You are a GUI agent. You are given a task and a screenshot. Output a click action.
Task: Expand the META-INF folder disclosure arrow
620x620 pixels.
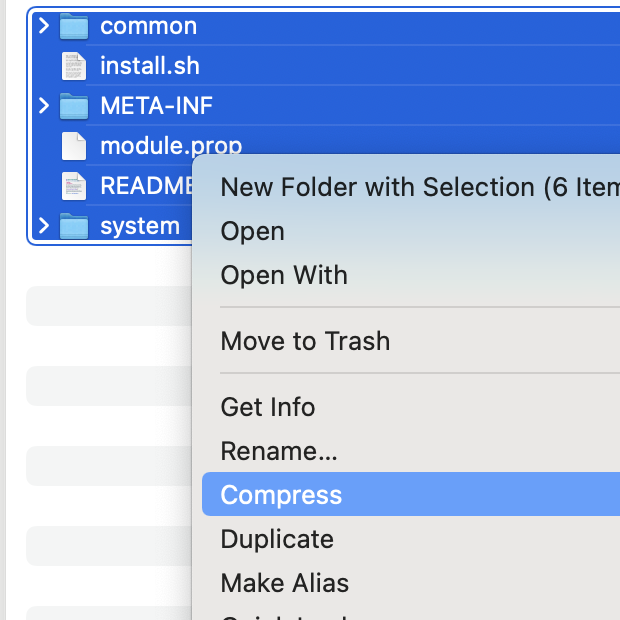pos(44,106)
